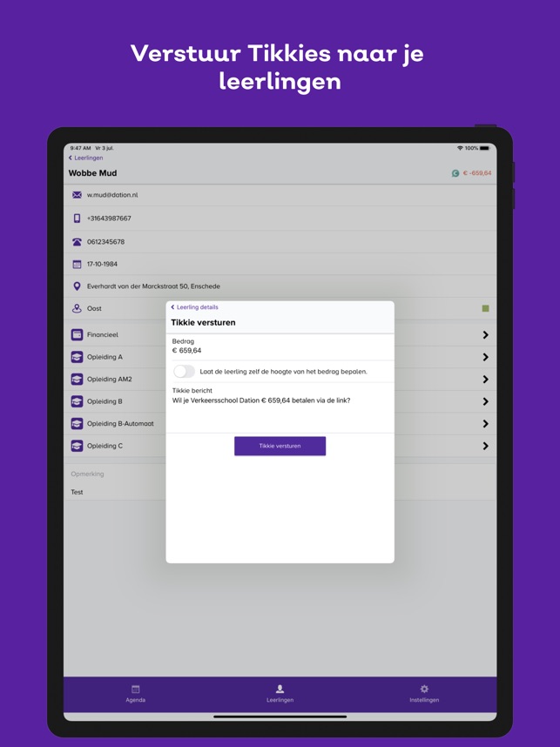Viewport: 560px width, 747px height.
Task: Tap the address location pin icon
Action: (x=77, y=286)
